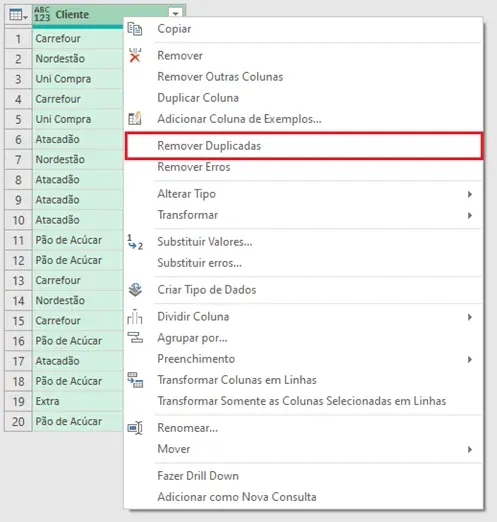Click the Substituir Valores 1-2 icon
Viewport: 497px width, 522px height.
[x=135, y=242]
